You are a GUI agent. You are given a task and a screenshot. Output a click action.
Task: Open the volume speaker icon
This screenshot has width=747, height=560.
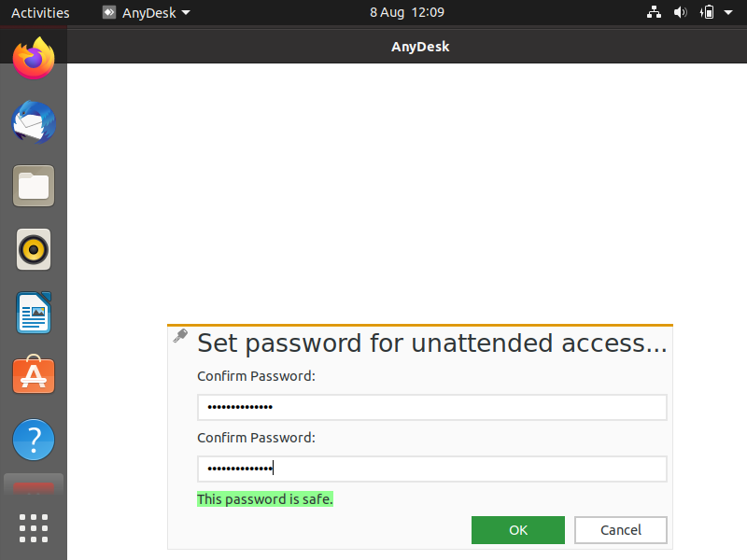[x=681, y=12]
